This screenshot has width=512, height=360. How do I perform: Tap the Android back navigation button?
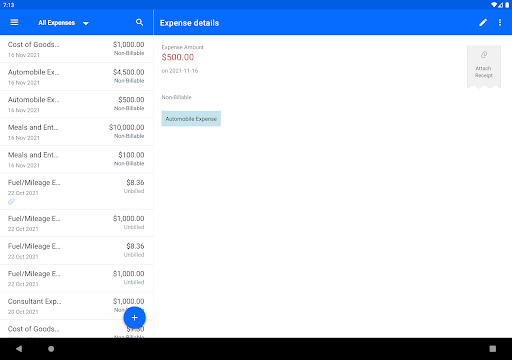pyautogui.click(x=19, y=349)
